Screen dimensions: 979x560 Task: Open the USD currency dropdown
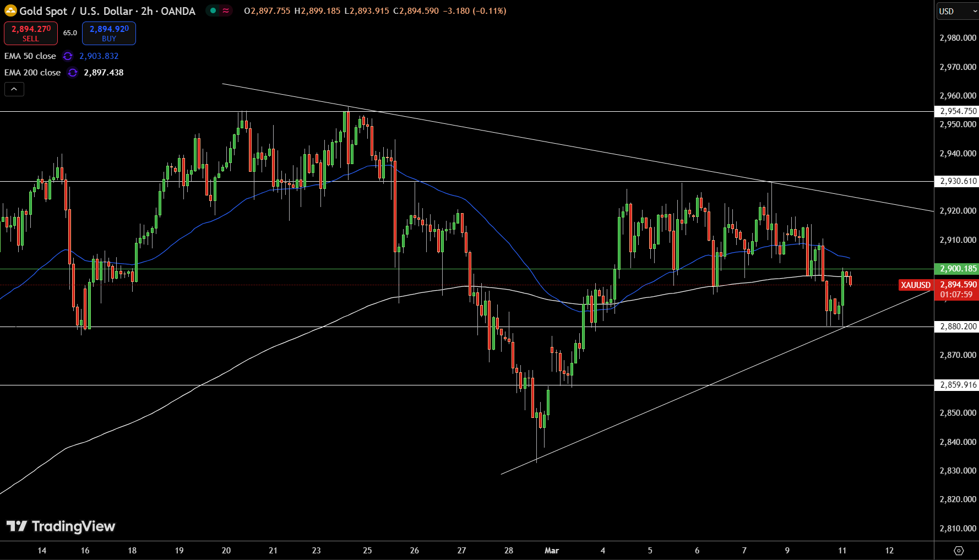point(958,11)
